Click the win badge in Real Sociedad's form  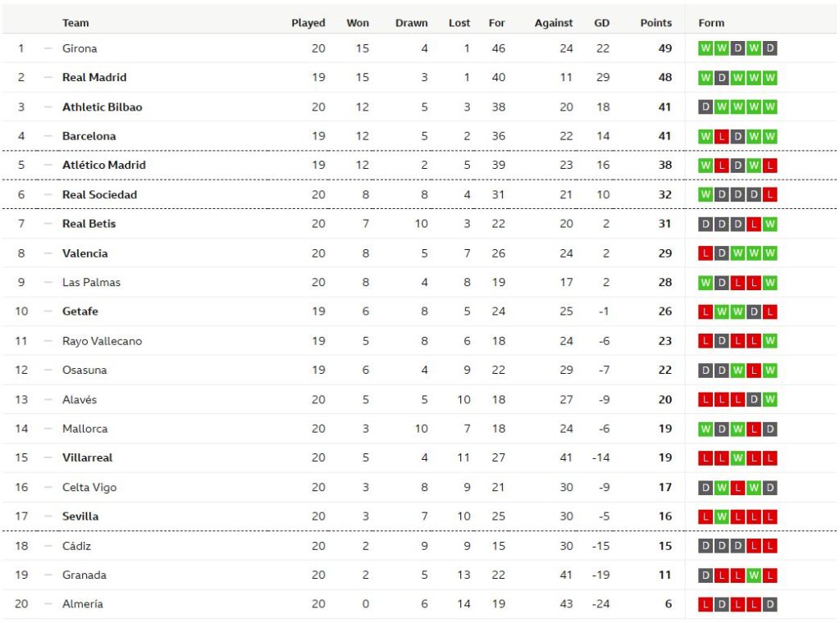(x=705, y=195)
